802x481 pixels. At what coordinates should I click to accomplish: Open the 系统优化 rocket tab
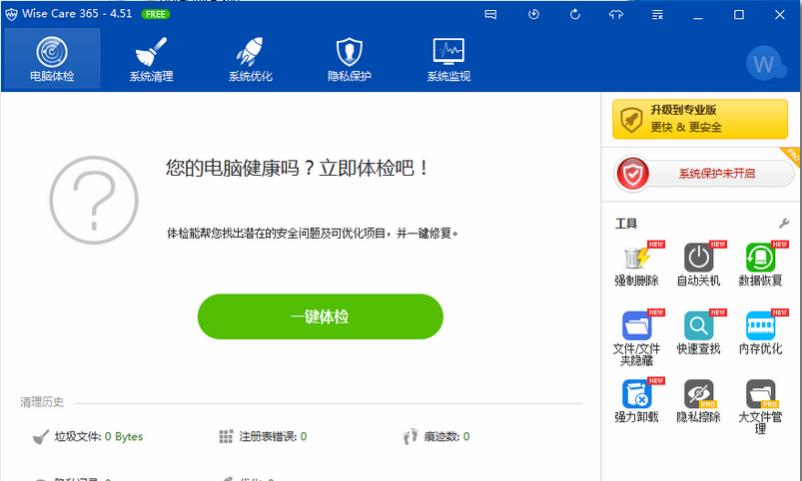click(251, 58)
